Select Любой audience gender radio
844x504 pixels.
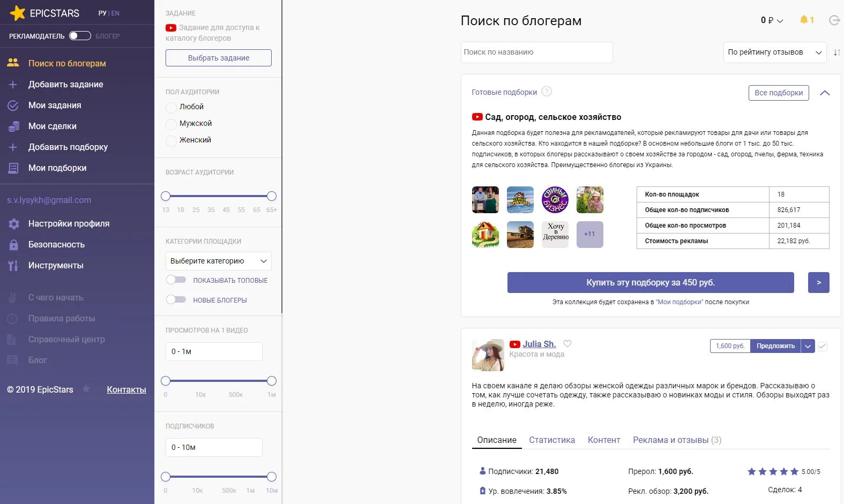click(171, 108)
